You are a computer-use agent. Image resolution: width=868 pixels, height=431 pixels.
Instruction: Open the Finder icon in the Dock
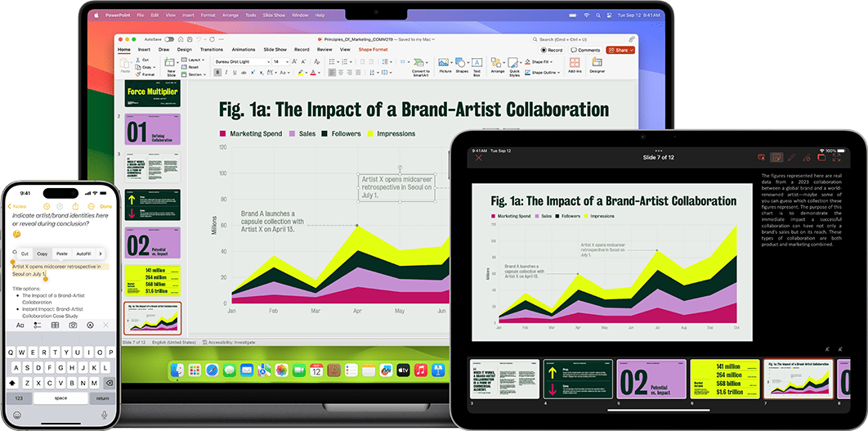[x=177, y=370]
